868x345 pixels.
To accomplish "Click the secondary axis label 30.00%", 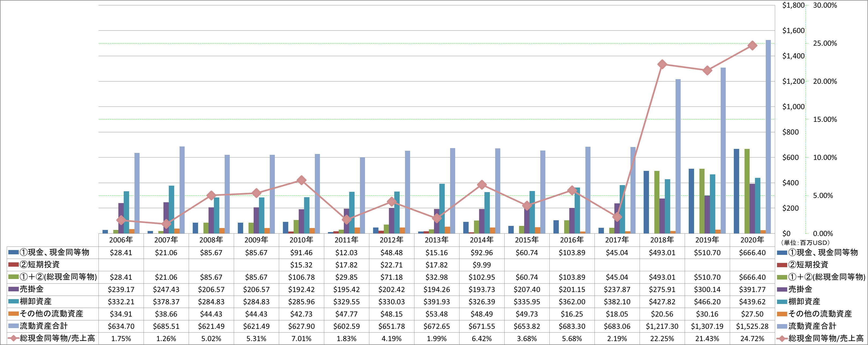I will [825, 5].
